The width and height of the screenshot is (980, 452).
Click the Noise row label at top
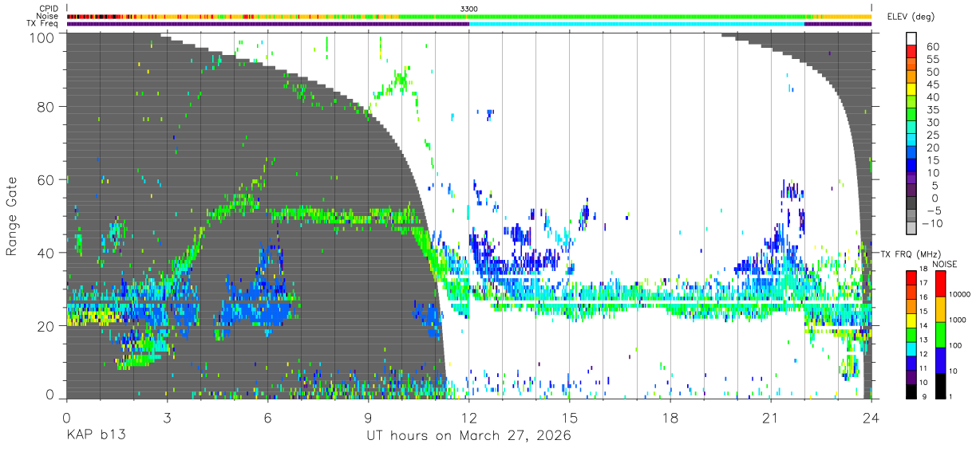point(47,16)
